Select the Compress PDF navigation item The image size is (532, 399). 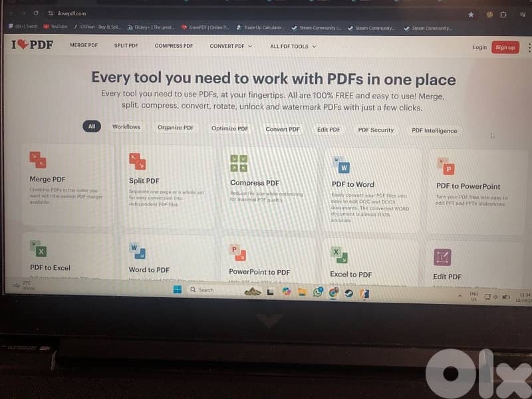coord(174,46)
